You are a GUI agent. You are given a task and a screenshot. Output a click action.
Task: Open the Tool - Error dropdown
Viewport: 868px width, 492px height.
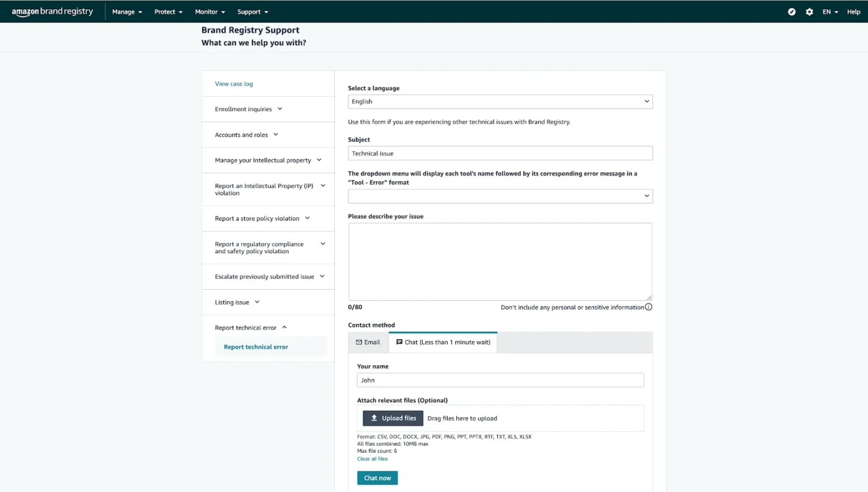pos(500,196)
